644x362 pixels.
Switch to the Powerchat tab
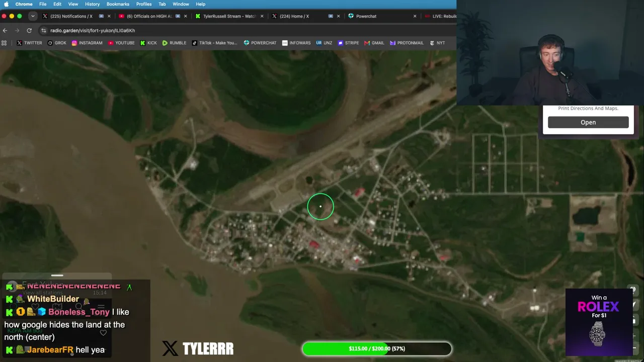(x=382, y=16)
